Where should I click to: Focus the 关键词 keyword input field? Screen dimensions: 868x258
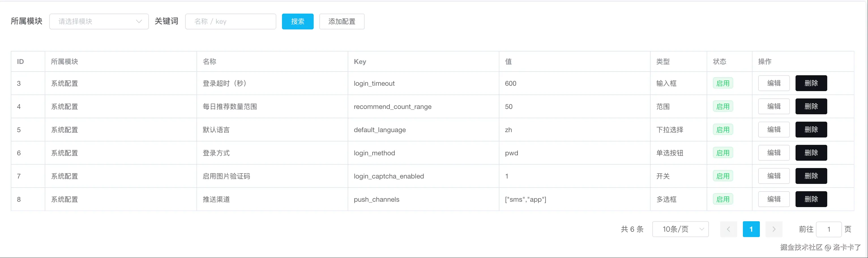230,21
